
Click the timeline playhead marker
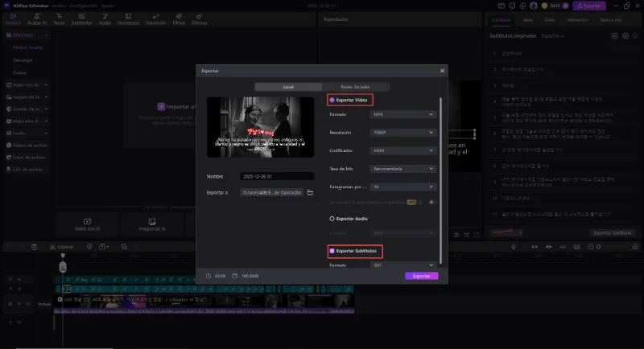[63, 256]
